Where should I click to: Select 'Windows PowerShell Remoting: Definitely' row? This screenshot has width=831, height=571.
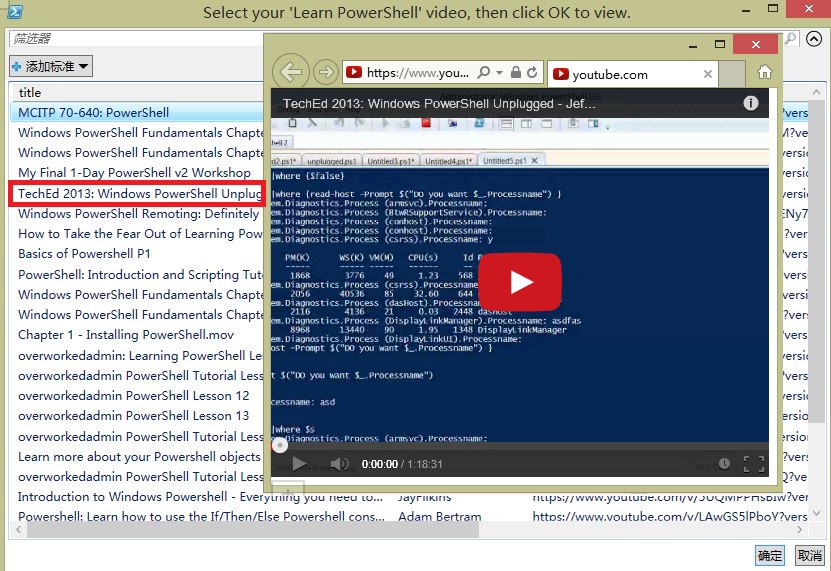tap(137, 214)
